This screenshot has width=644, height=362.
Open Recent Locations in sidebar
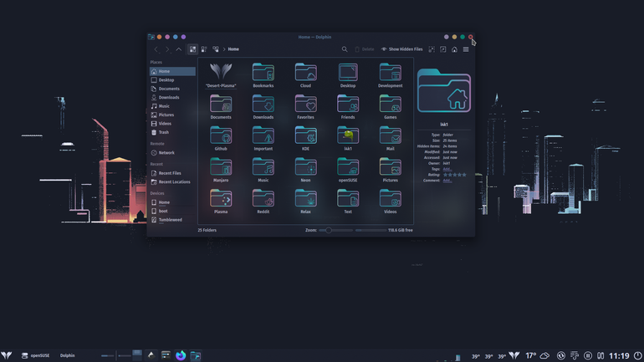tap(172, 181)
